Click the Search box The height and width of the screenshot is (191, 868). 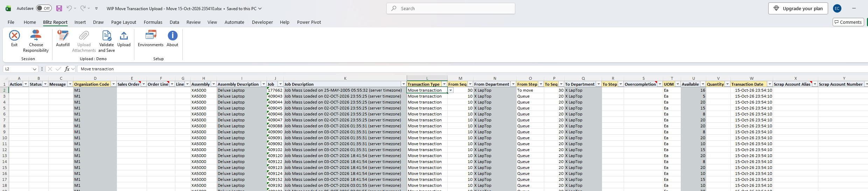tap(451, 8)
